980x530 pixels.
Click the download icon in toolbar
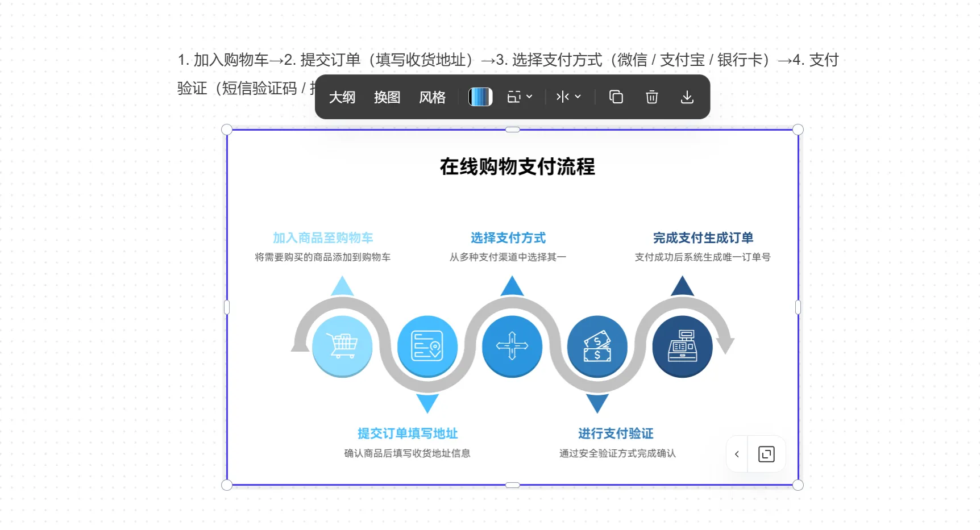click(687, 97)
